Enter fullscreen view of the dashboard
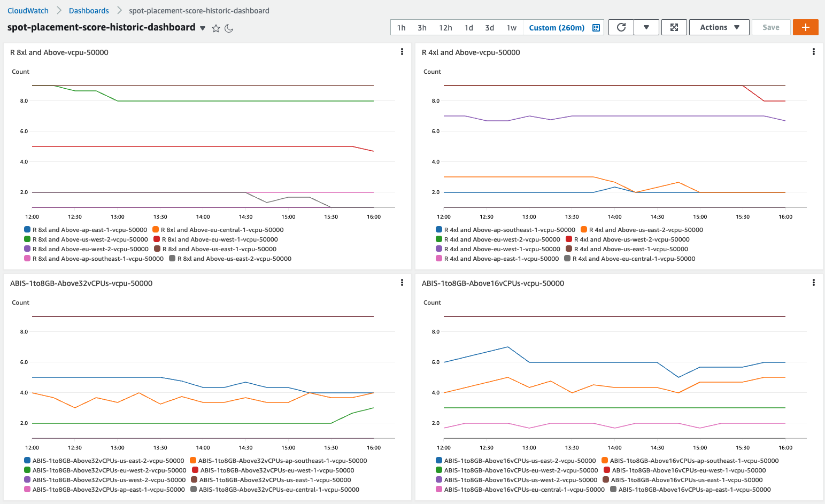This screenshot has height=504, width=825. coord(674,27)
